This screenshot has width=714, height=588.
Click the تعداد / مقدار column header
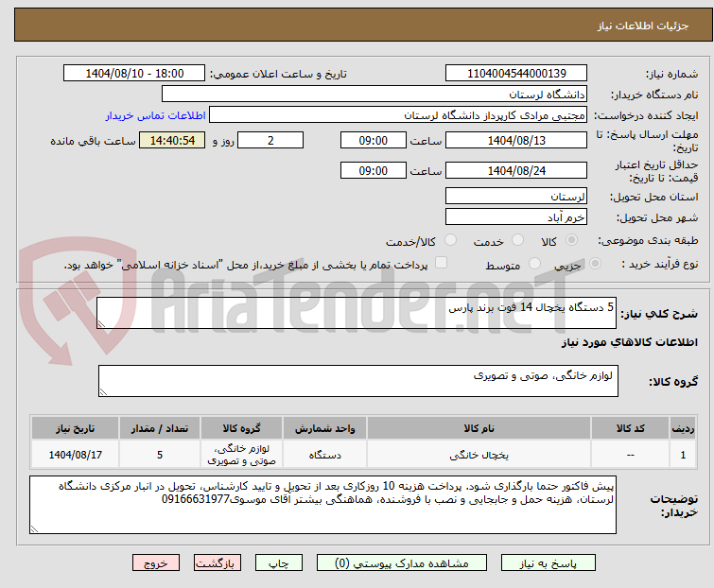(x=160, y=428)
